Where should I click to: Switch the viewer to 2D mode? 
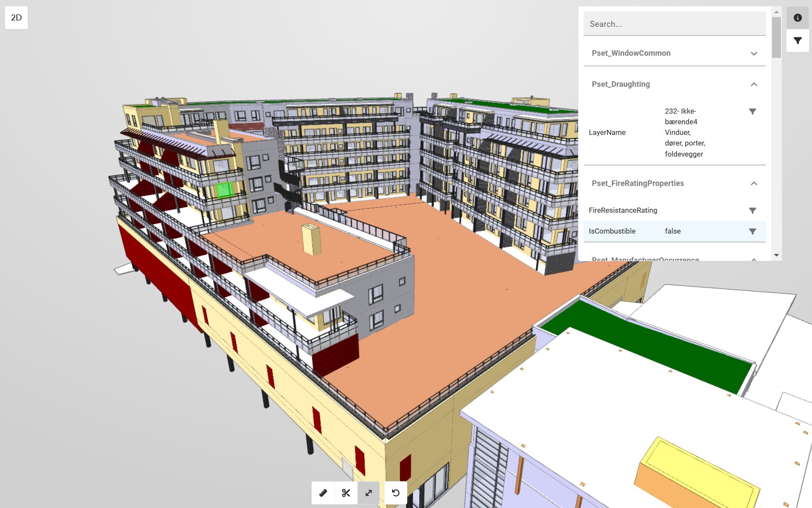[x=16, y=17]
